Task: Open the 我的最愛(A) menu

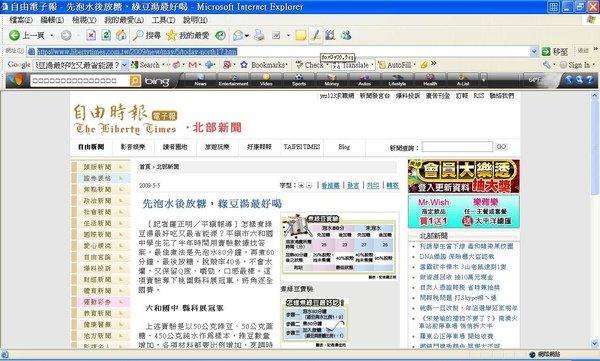Action: click(x=124, y=20)
